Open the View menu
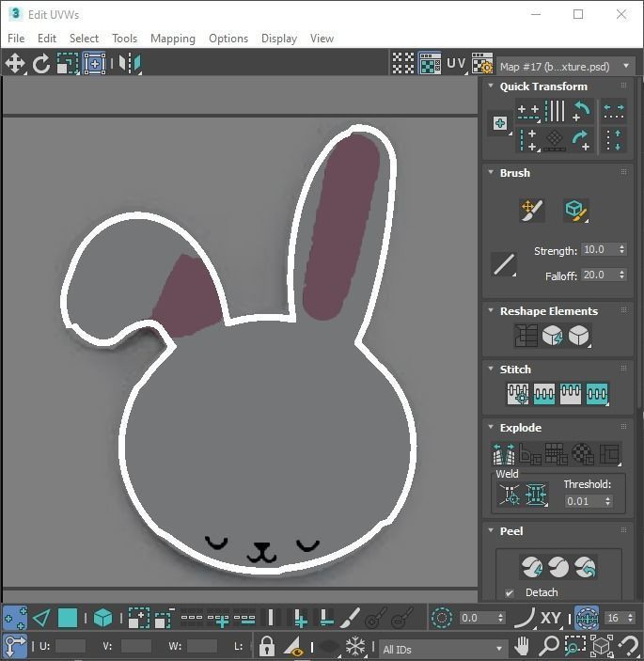The image size is (644, 661). (322, 39)
